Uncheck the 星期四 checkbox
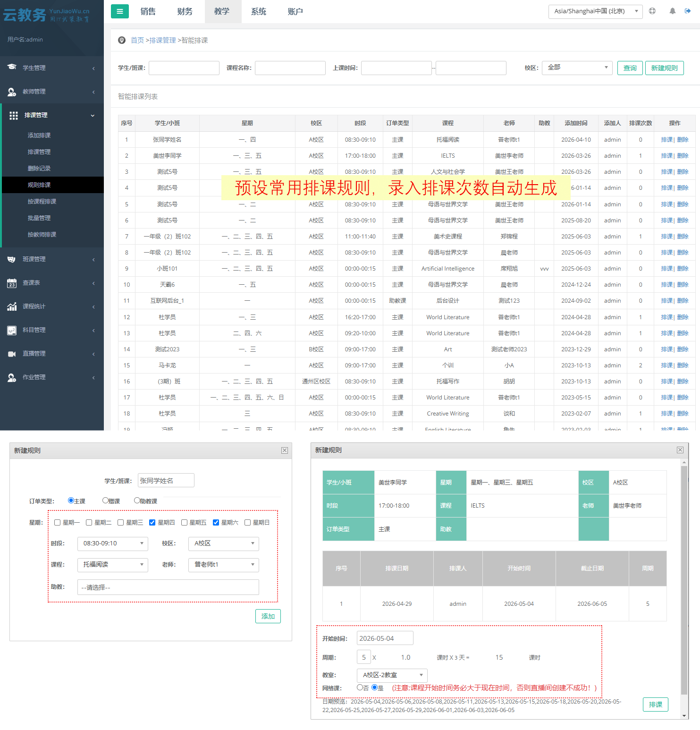 click(152, 522)
